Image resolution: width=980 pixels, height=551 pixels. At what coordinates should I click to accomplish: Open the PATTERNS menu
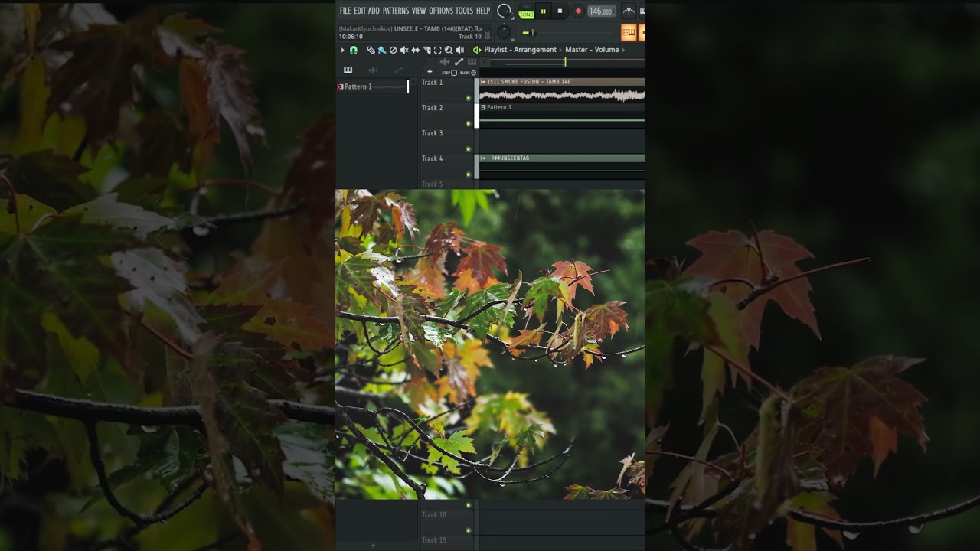click(396, 11)
